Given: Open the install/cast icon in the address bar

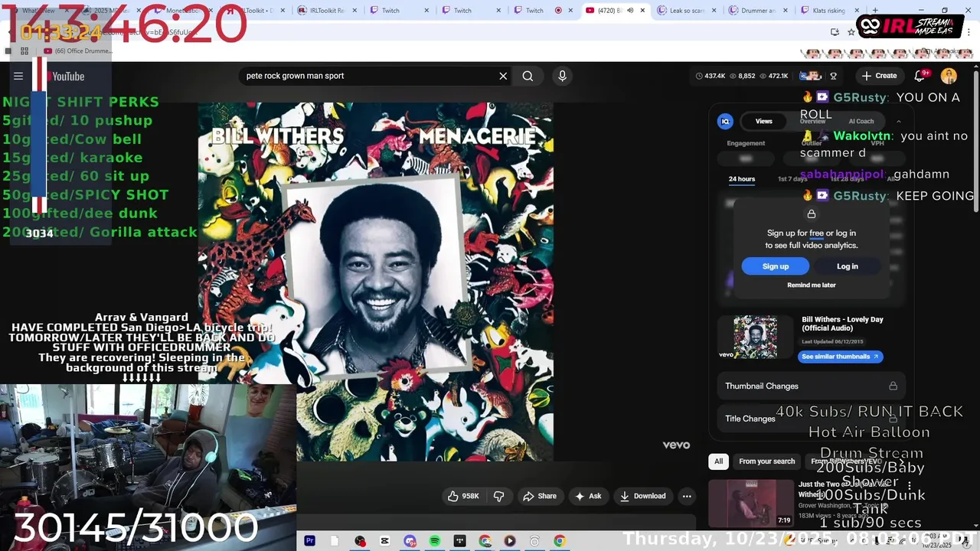Looking at the screenshot, I should coord(835,32).
